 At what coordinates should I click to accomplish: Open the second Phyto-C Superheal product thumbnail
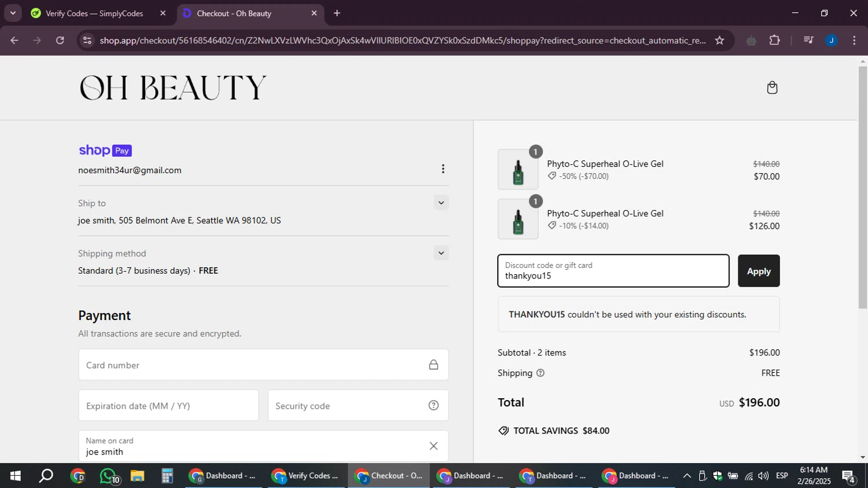(518, 219)
